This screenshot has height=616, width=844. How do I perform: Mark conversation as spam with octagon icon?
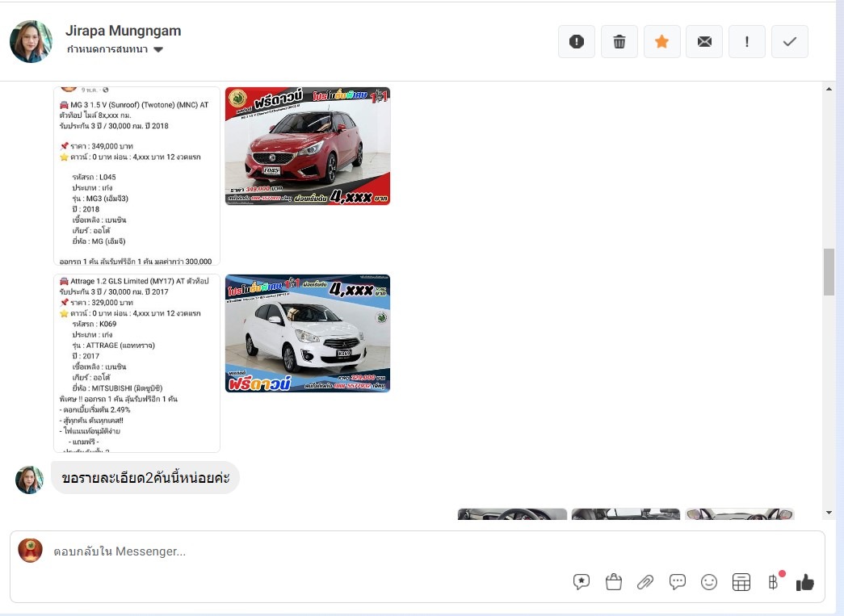point(577,42)
